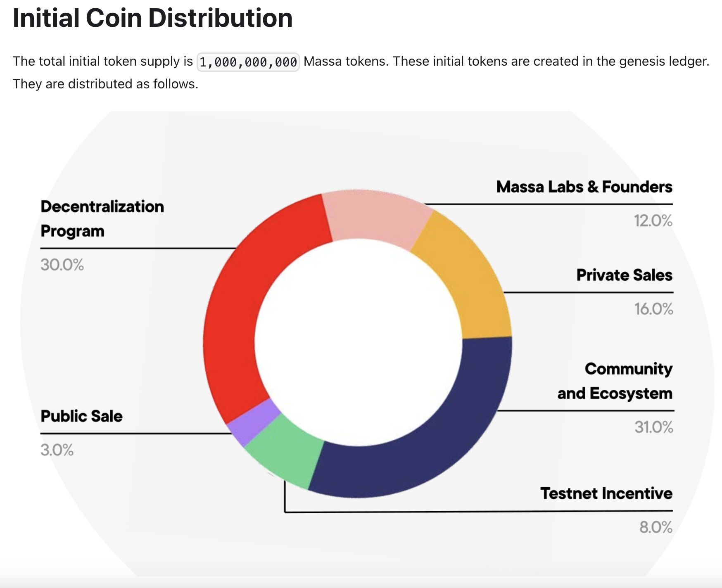Select the Initial Coin Distribution heading
The width and height of the screenshot is (722, 588).
(x=152, y=18)
